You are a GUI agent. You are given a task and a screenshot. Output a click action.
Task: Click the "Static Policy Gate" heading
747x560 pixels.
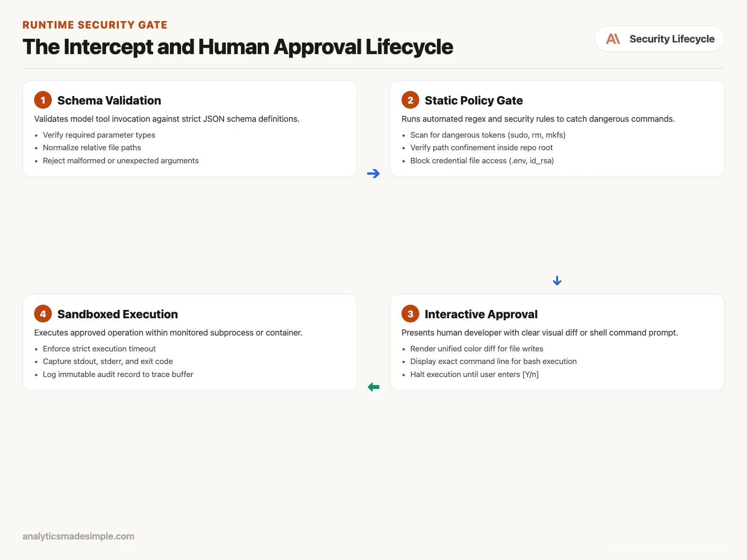coord(474,100)
